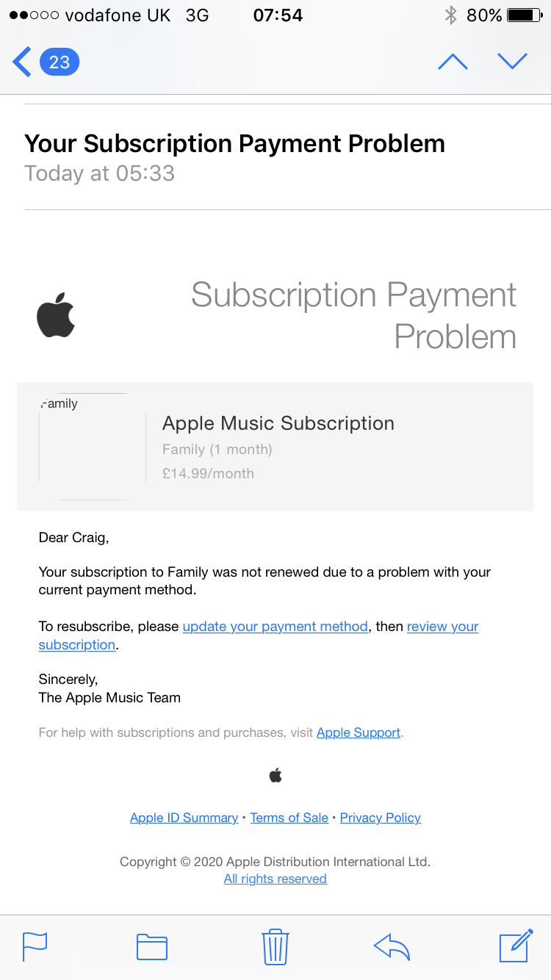
Task: Reply using the reply arrow icon
Action: pyautogui.click(x=392, y=946)
